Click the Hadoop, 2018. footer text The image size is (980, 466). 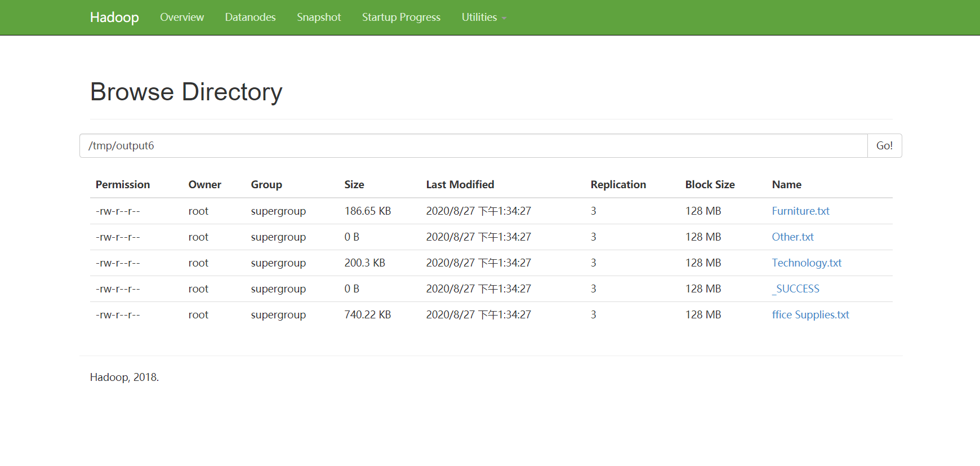coord(124,378)
